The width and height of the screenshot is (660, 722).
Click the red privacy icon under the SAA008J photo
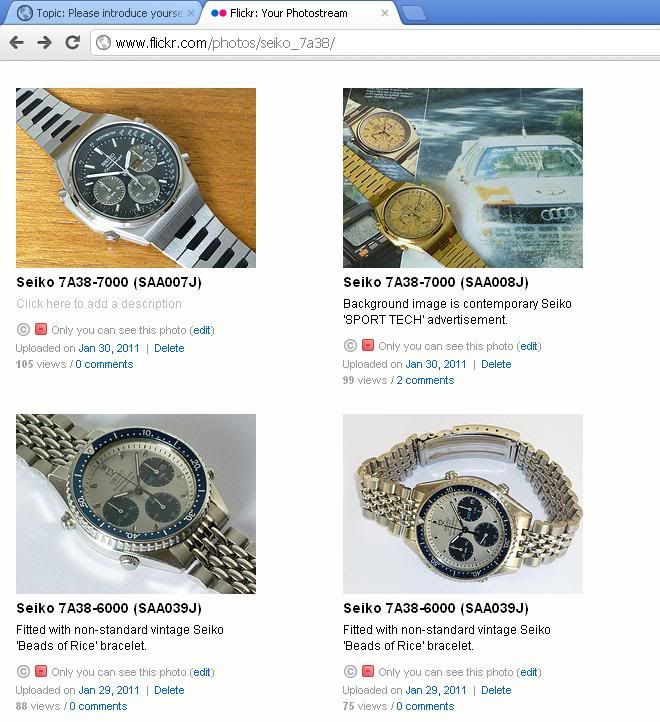coord(368,345)
